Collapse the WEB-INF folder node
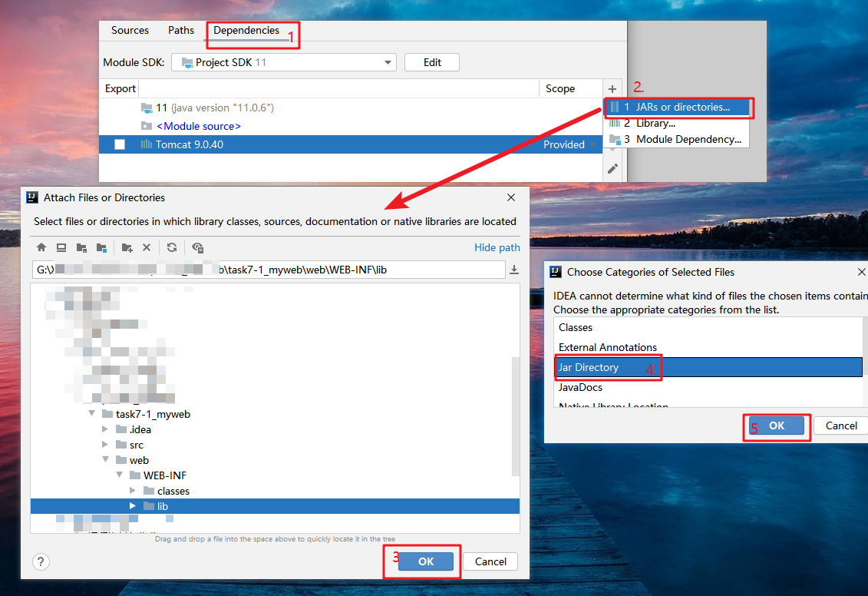Image resolution: width=868 pixels, height=596 pixels. (119, 475)
